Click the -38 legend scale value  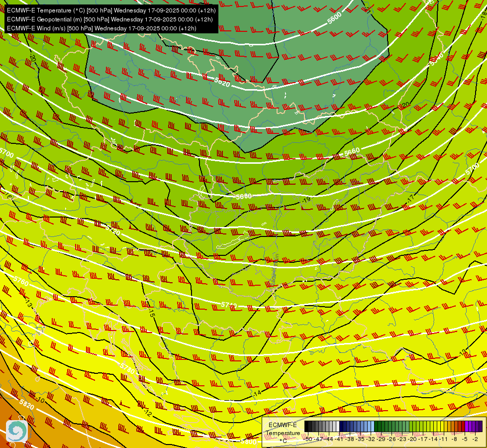tap(350, 439)
